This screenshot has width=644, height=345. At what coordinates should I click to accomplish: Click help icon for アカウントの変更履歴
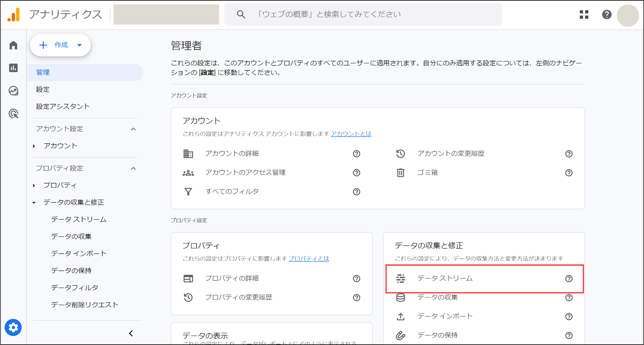coord(569,154)
